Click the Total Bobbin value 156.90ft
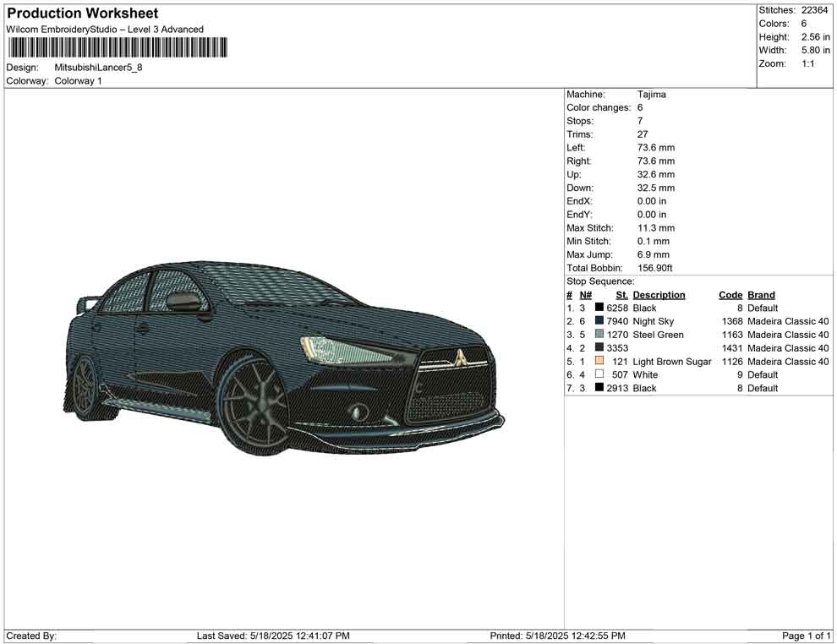 click(x=655, y=269)
